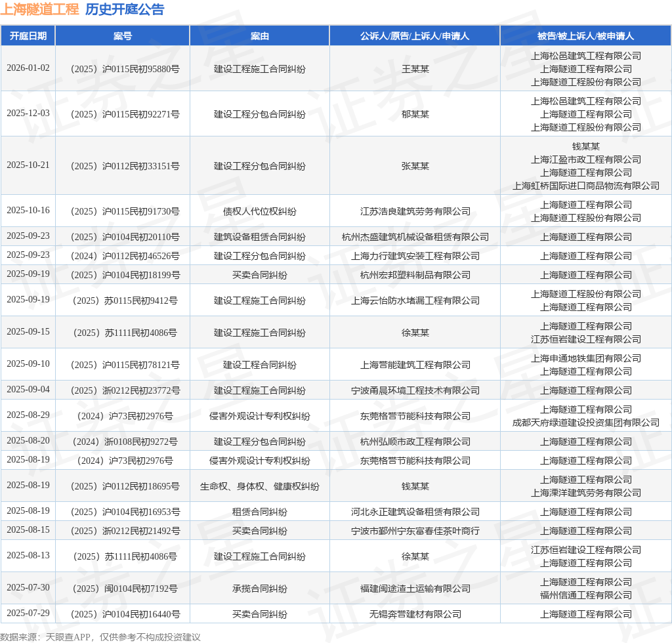Image resolution: width=672 pixels, height=643 pixels.
Task: Click case number (2025)沪0115民初95880号
Action: tap(125, 69)
